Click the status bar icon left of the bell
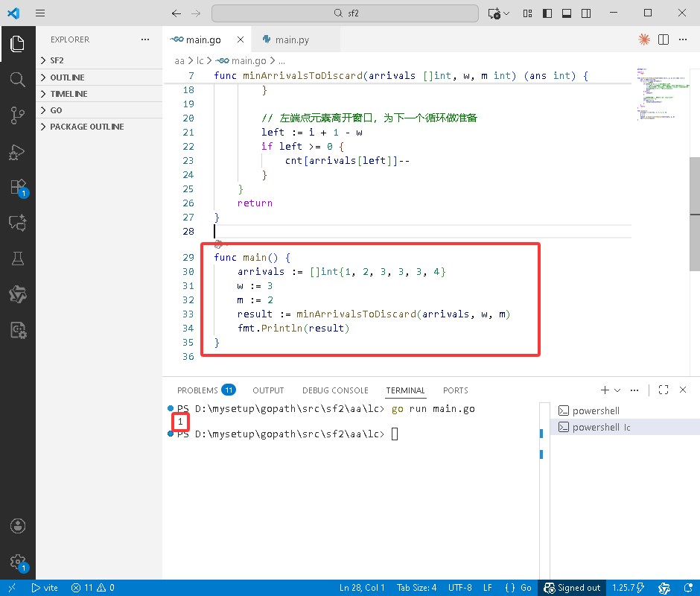Image resolution: width=700 pixels, height=596 pixels. (664, 588)
